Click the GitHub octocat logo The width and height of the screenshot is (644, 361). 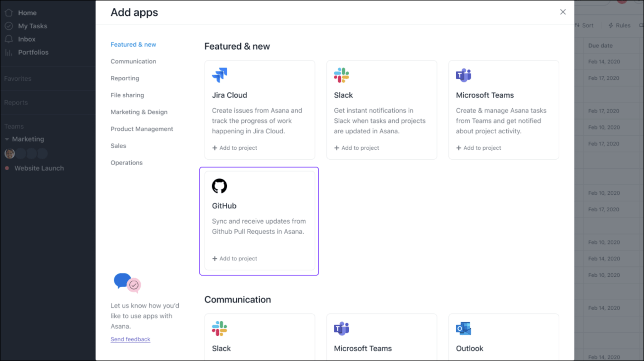coord(219,186)
